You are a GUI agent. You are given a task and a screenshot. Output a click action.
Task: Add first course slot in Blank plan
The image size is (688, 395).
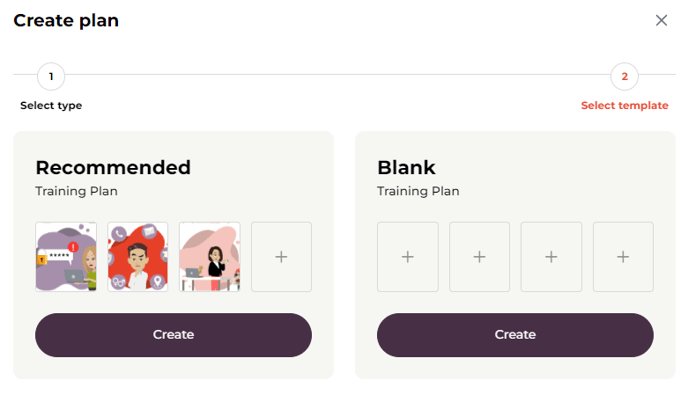pos(408,257)
